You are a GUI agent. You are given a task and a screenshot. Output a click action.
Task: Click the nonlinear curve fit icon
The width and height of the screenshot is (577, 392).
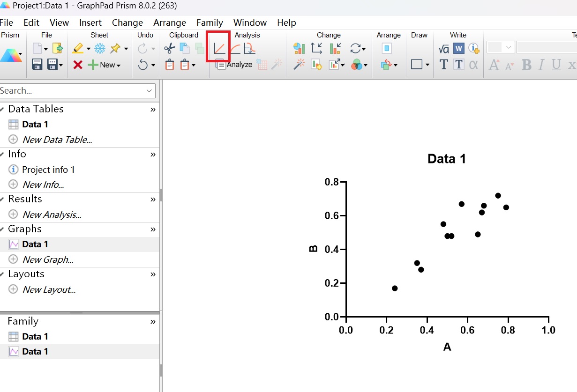point(235,48)
